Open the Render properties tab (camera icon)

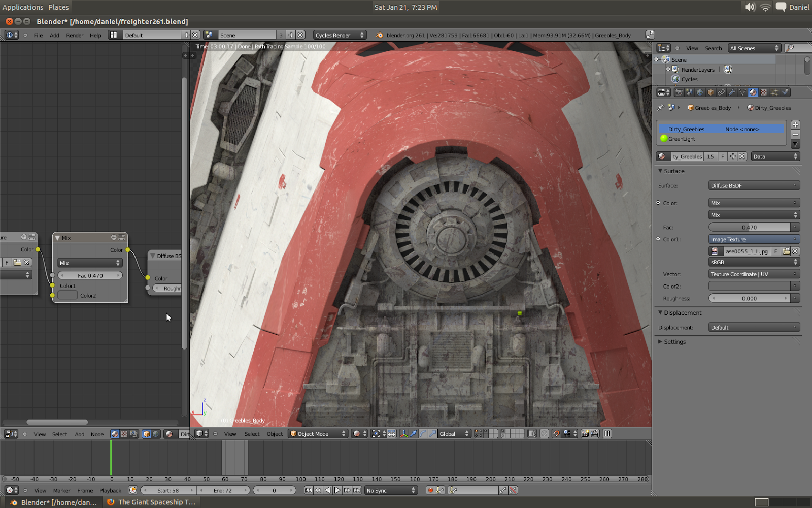(679, 92)
